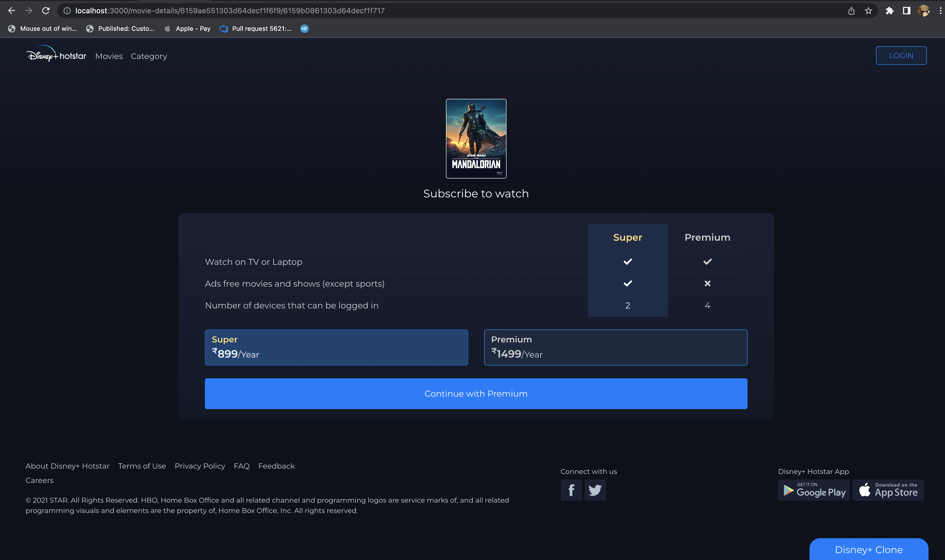Viewport: 945px width, 560px height.
Task: Open Facebook via its social icon
Action: coord(571,490)
